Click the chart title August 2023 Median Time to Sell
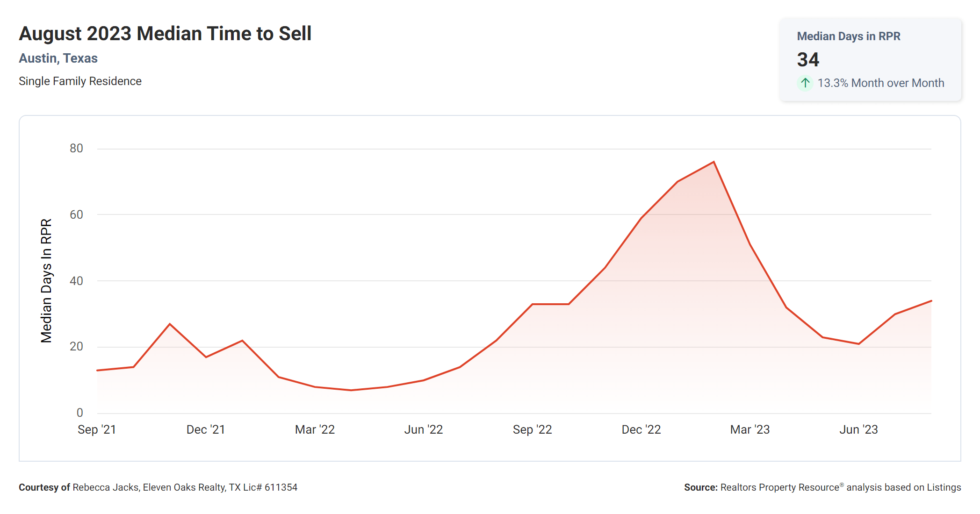The height and width of the screenshot is (514, 980). pyautogui.click(x=165, y=34)
